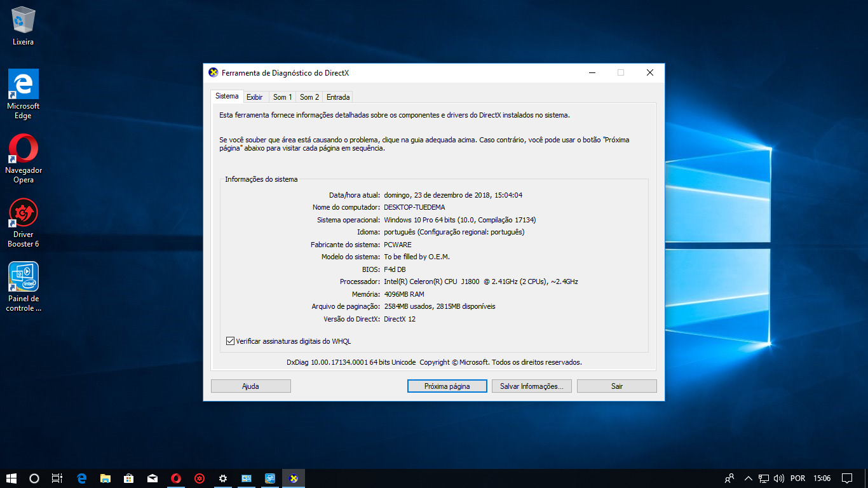
Task: Open the volume speaker tray icon
Action: click(x=780, y=478)
